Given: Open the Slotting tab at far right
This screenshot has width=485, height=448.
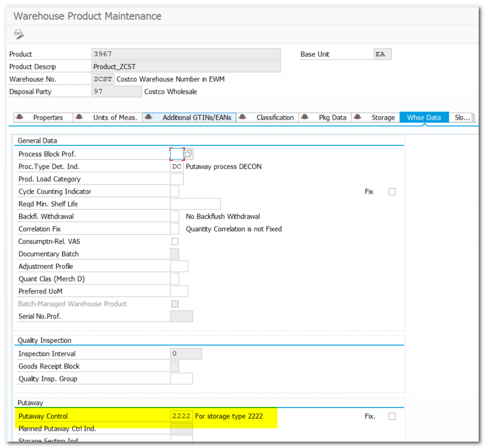Looking at the screenshot, I should pyautogui.click(x=463, y=117).
